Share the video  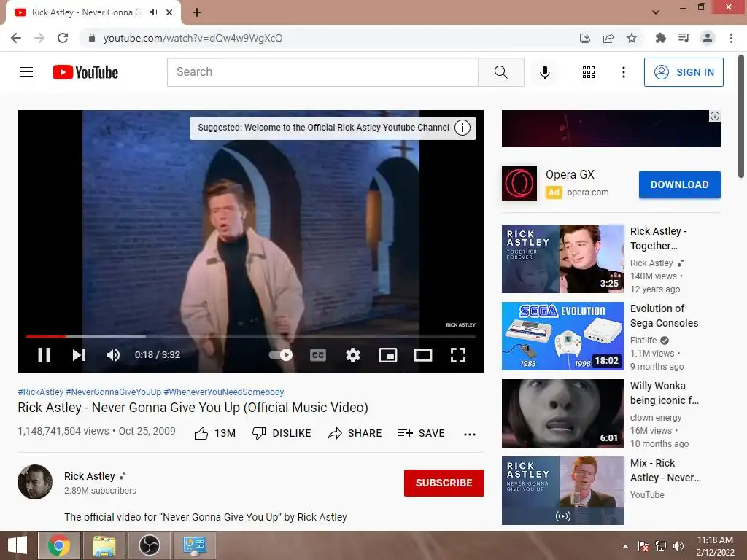[x=355, y=433]
